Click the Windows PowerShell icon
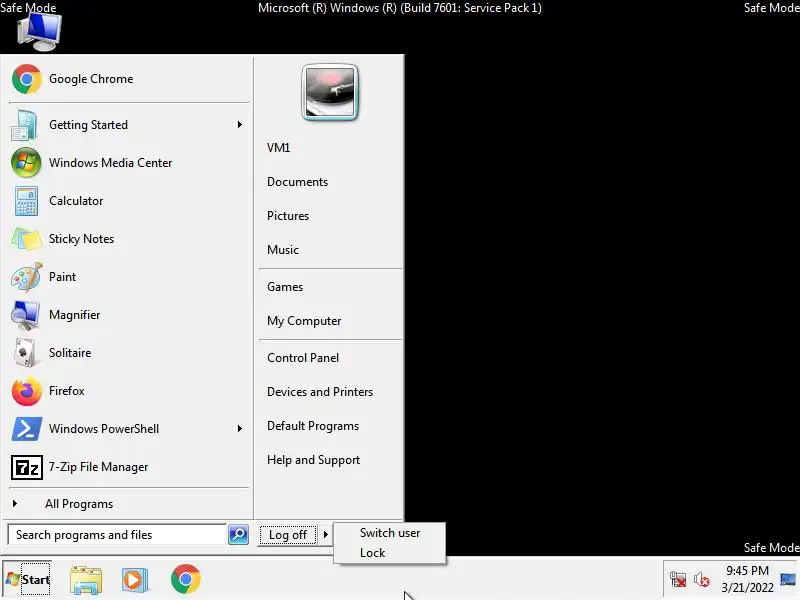Viewport: 800px width, 600px height. click(27, 429)
